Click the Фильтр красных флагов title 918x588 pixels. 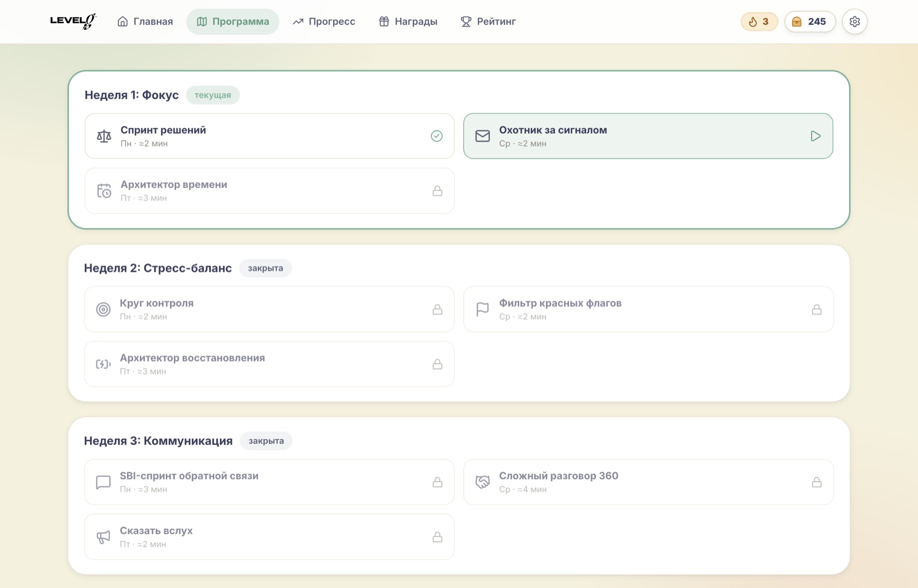[x=560, y=303]
